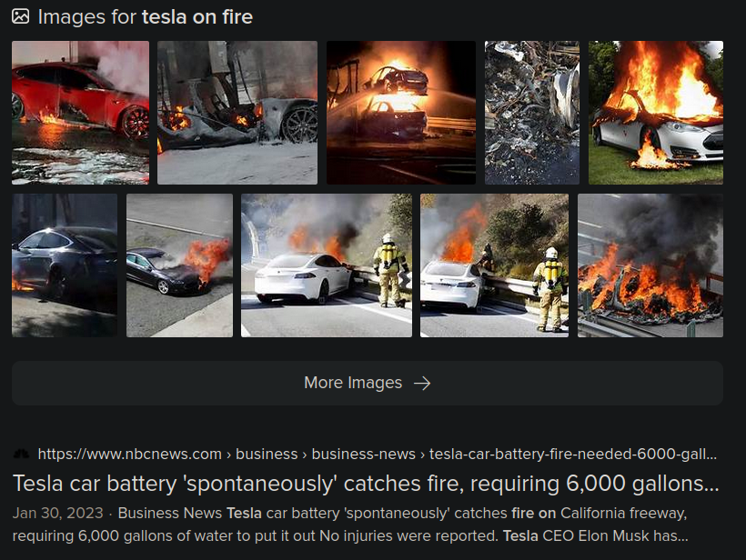Open white Tesla at guardrail with firefighter thumbnail
746x560 pixels.
[x=494, y=265]
